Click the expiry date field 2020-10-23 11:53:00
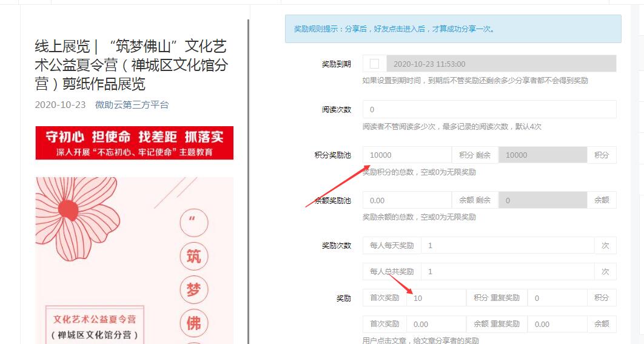This screenshot has height=344, width=644. click(x=501, y=64)
